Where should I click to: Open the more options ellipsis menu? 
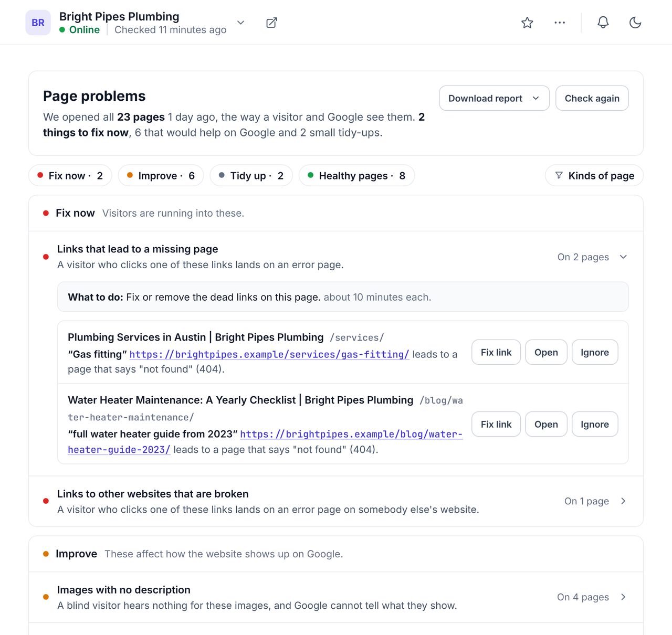pyautogui.click(x=560, y=23)
